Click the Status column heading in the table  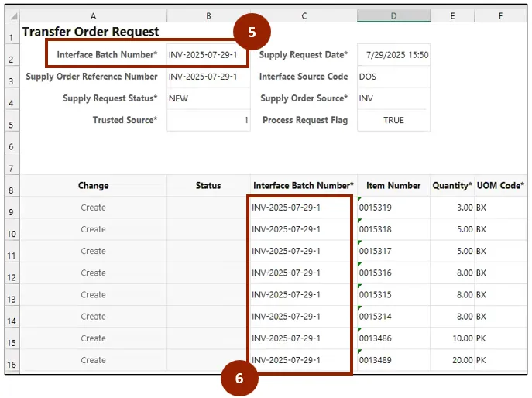208,186
